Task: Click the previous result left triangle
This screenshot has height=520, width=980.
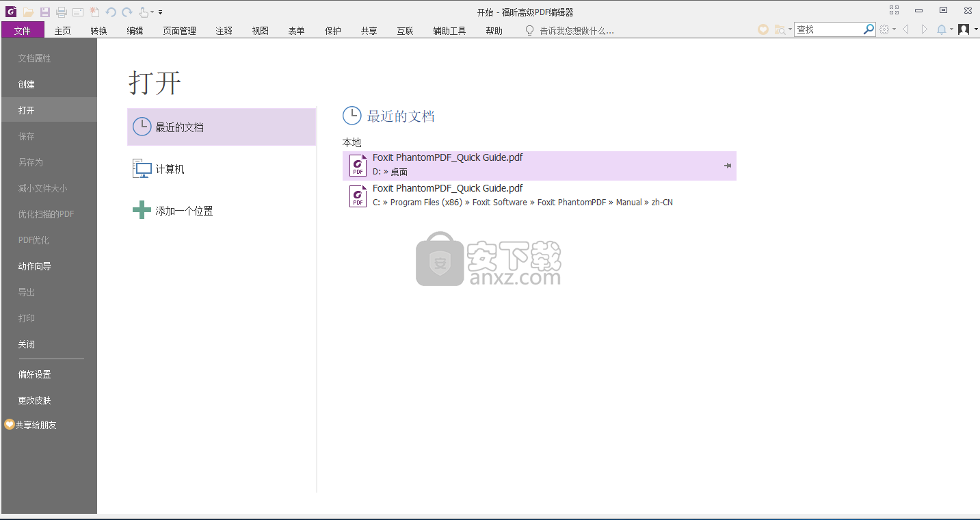Action: point(905,29)
